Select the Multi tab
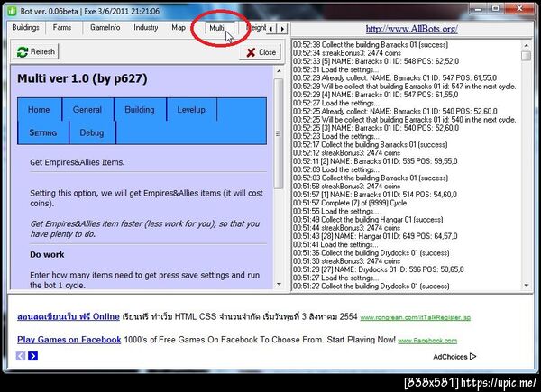This screenshot has width=541, height=392. coord(217,28)
